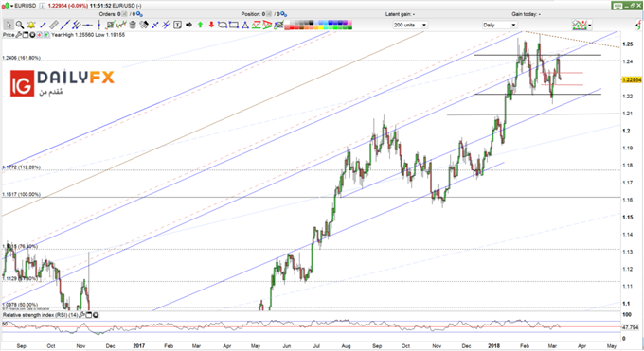Choose the Fibonacci fan lines tool

(166, 25)
